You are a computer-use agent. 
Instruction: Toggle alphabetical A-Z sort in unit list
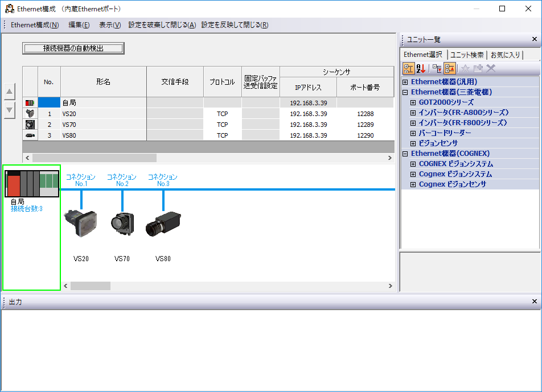(421, 68)
